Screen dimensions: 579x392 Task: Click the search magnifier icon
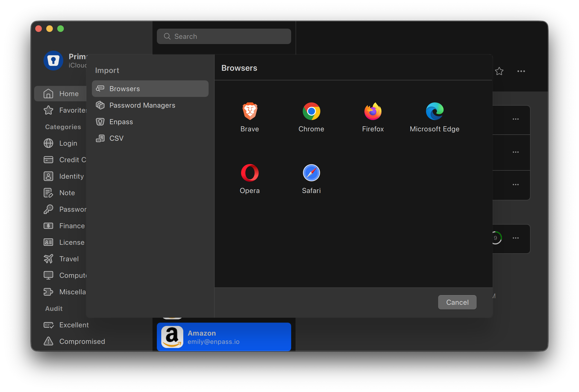coord(167,36)
